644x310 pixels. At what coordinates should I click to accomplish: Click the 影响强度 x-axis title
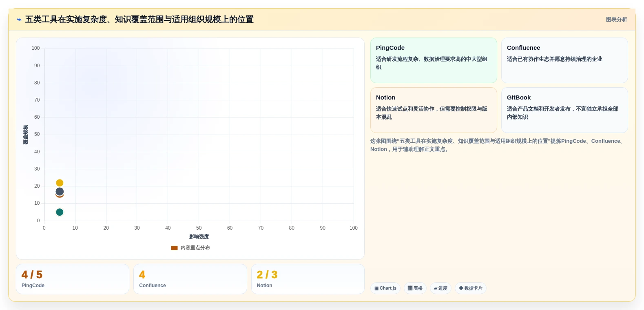(199, 237)
